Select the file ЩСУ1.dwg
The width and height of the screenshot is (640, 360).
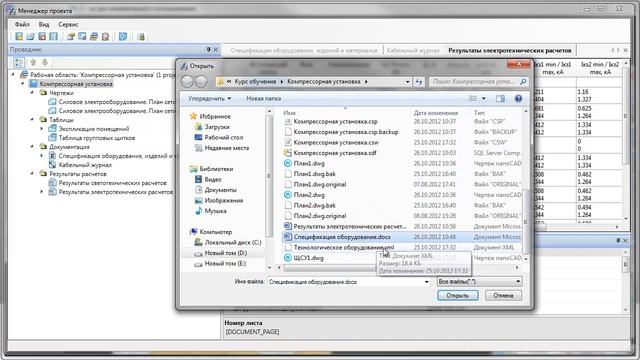tap(308, 258)
